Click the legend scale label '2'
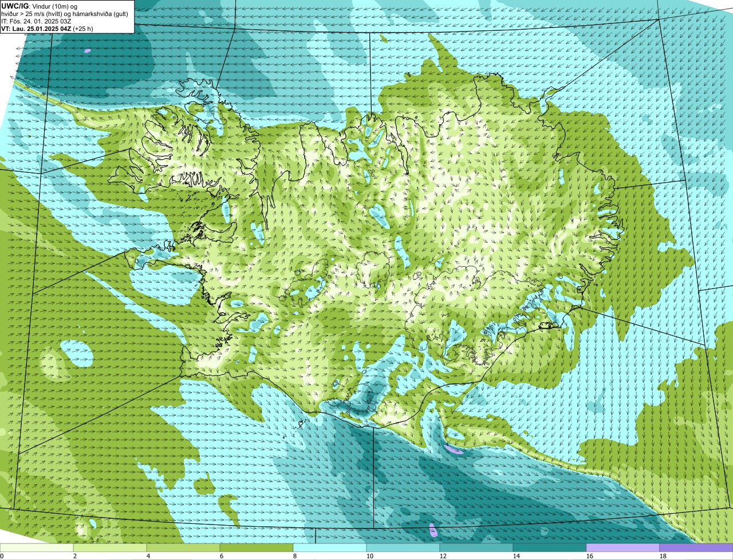Image resolution: width=733 pixels, height=560 pixels. [x=74, y=556]
